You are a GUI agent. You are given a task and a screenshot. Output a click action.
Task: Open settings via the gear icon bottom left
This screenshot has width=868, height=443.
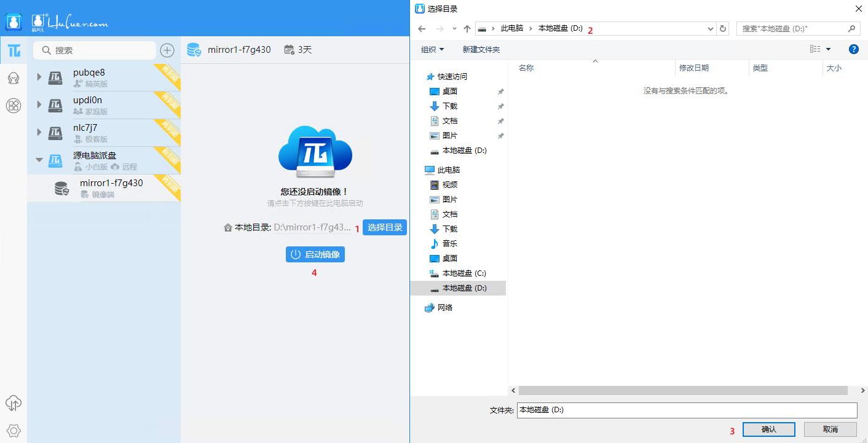13,431
